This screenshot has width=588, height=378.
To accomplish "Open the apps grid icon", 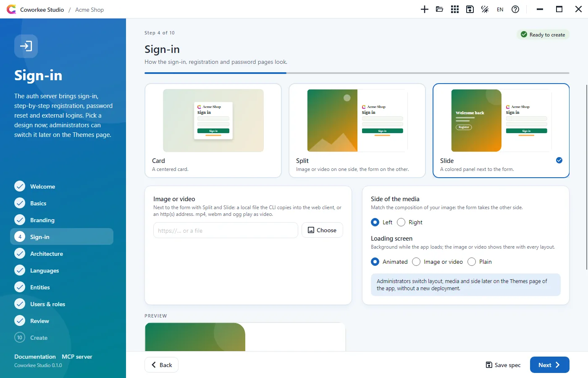I will coord(455,9).
